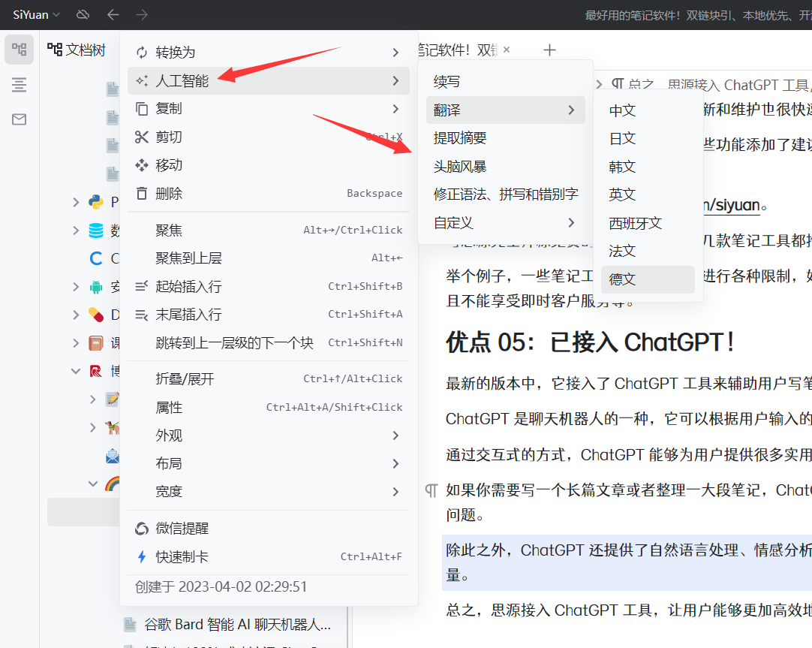Click the highlighted 除此之外 paragraph

pyautogui.click(x=627, y=562)
